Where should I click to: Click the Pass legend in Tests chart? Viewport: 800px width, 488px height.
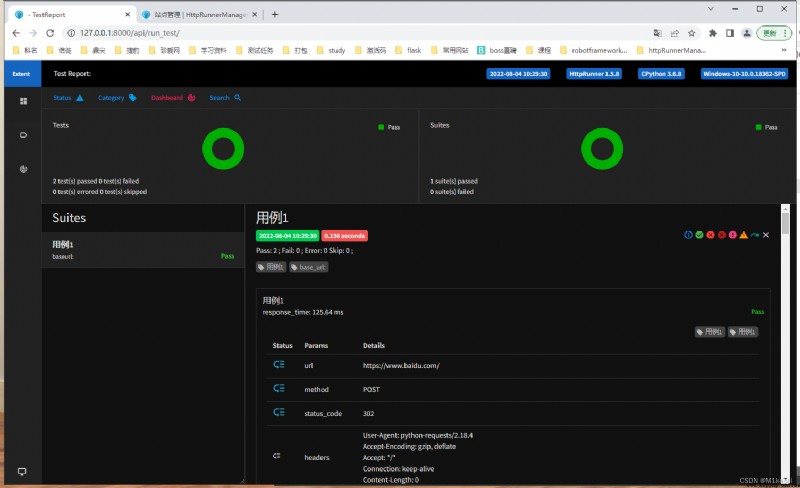tap(389, 127)
